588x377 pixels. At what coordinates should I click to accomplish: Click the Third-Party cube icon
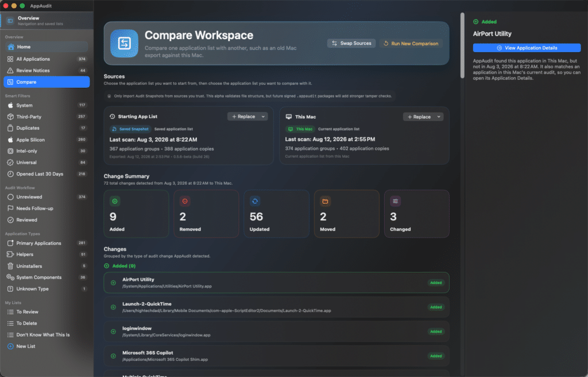click(10, 116)
